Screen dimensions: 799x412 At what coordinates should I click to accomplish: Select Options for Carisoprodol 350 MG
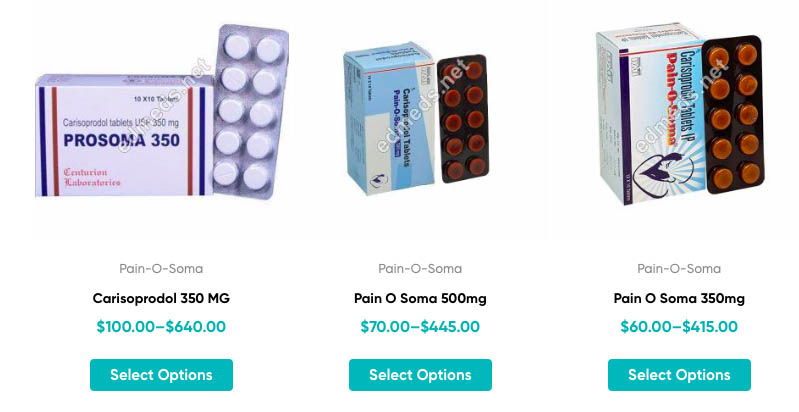coord(161,375)
